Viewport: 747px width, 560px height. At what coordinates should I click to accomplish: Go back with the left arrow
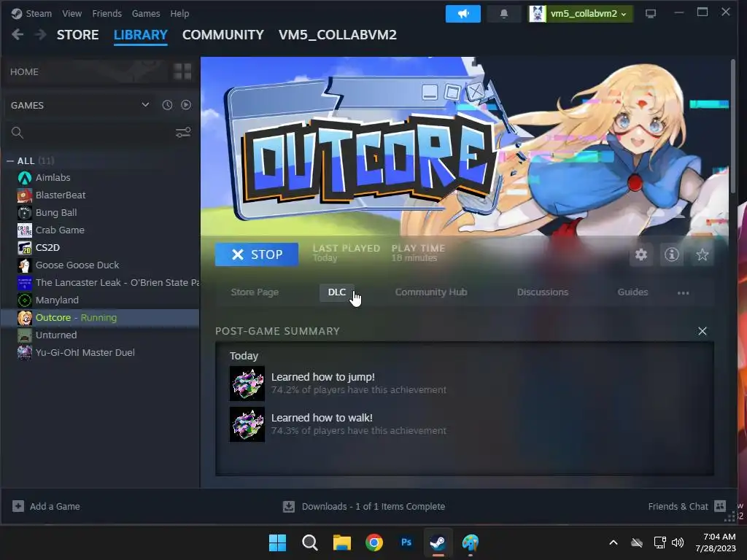[18, 35]
